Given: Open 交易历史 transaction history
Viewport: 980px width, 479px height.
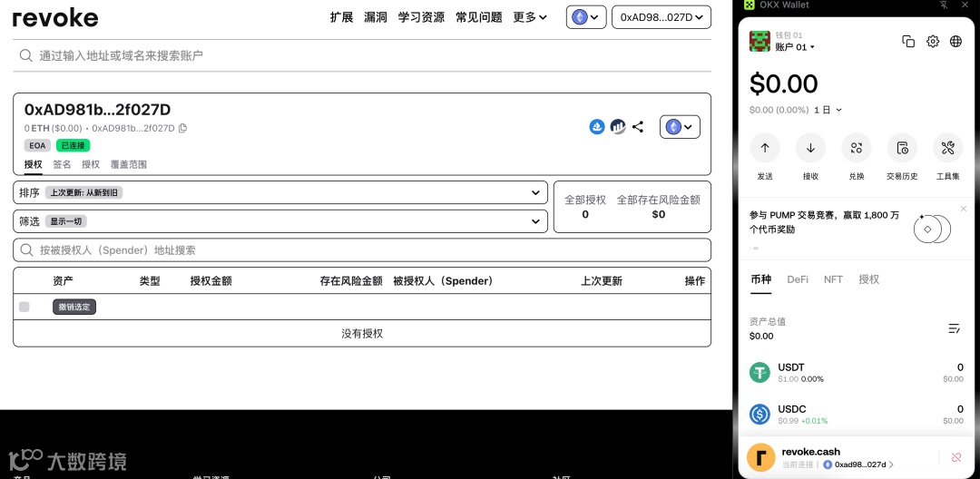Looking at the screenshot, I should [902, 148].
